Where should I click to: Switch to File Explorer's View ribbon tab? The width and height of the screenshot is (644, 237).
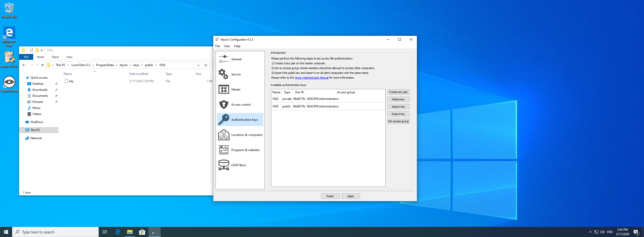point(69,57)
